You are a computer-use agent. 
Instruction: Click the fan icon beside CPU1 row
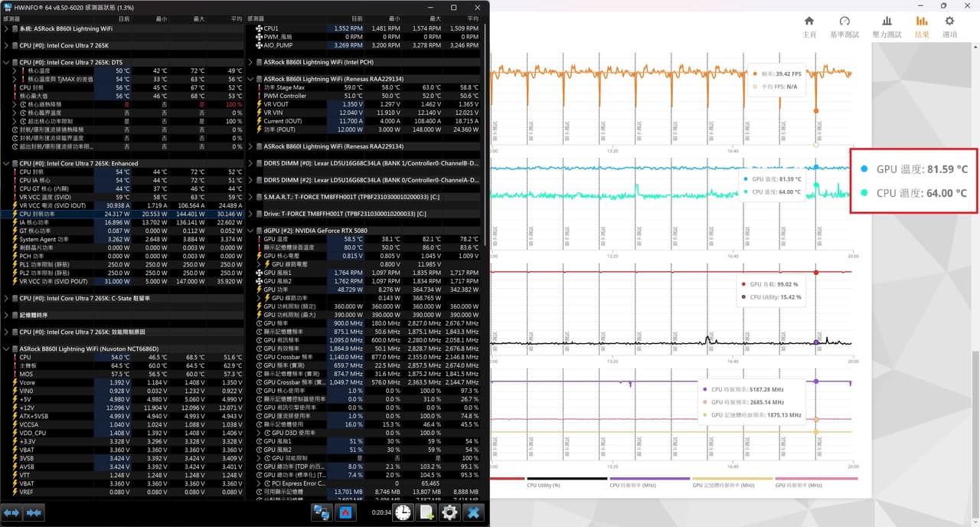click(x=259, y=28)
